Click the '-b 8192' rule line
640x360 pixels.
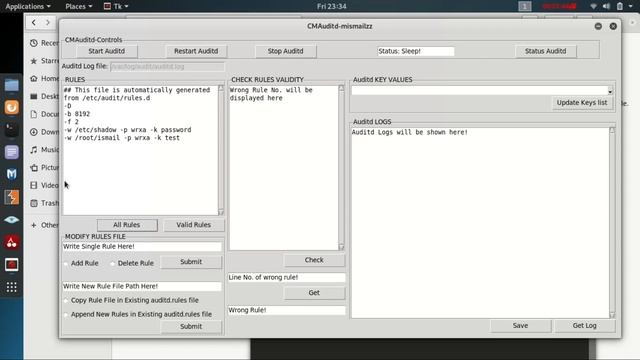pos(77,114)
